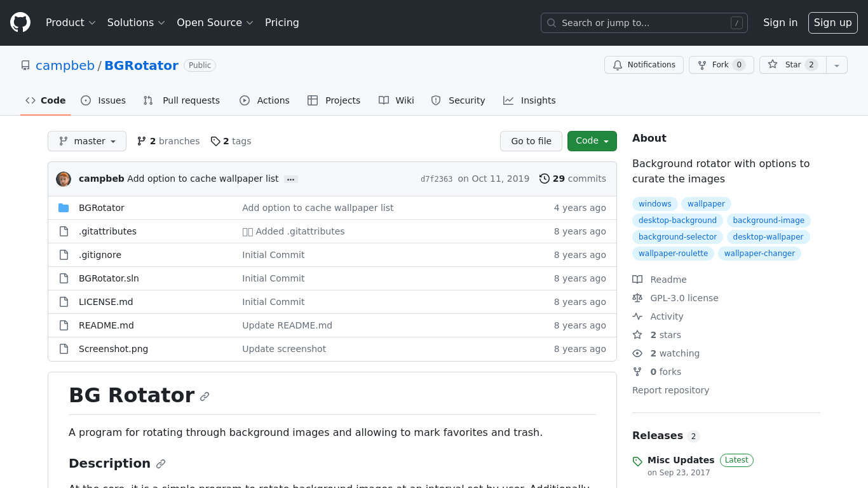
Task: Focus the search slash shortcut icon
Action: click(x=736, y=23)
